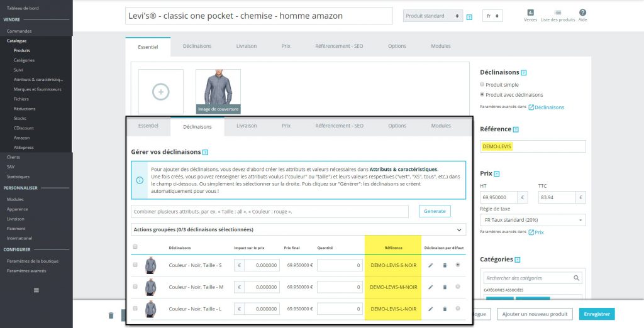Set Taille S as default combination radio
Image resolution: width=644 pixels, height=328 pixels.
pos(458,265)
